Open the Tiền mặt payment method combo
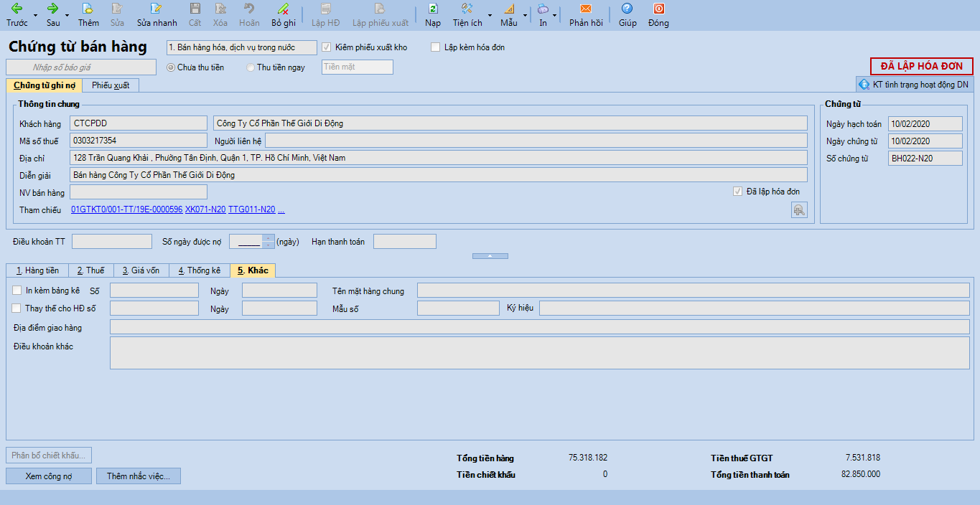980x505 pixels. 358,67
